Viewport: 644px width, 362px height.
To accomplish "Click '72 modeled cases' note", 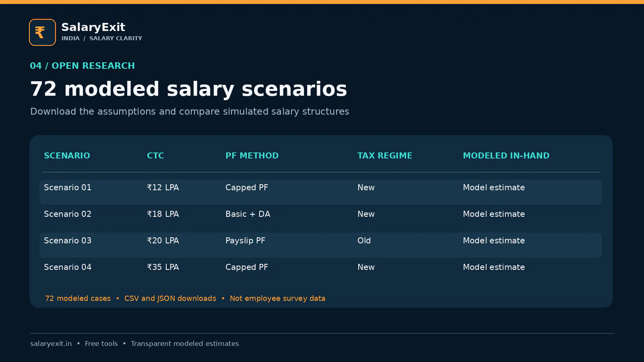I will pos(78,298).
